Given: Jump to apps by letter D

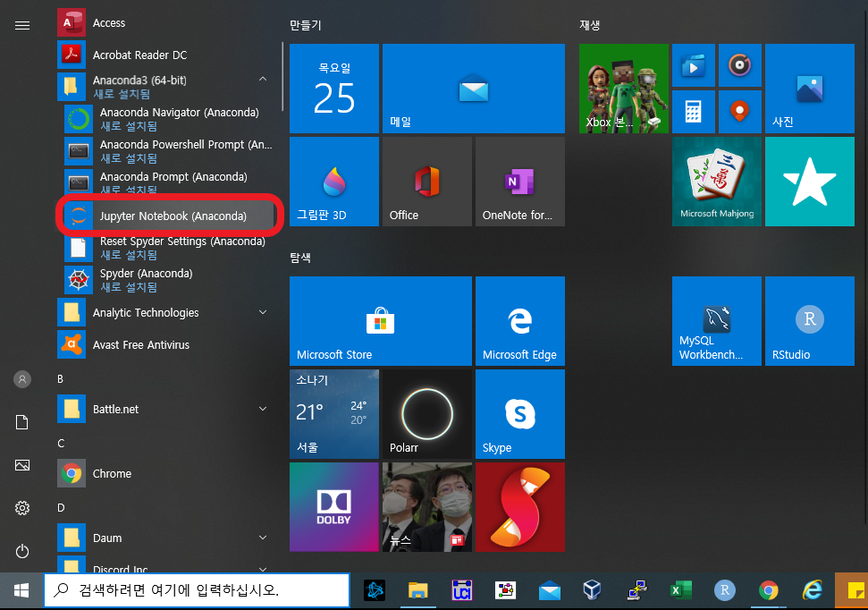Looking at the screenshot, I should coord(61,507).
